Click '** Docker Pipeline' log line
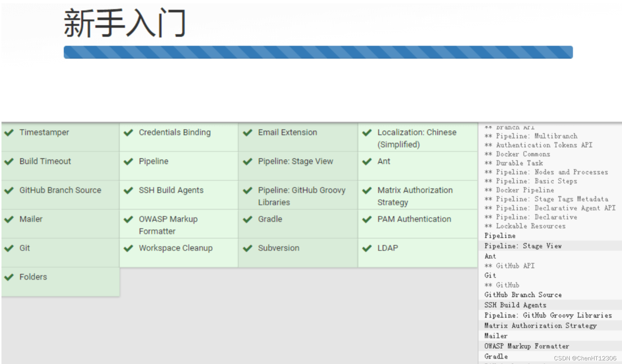The width and height of the screenshot is (622, 364). click(519, 190)
